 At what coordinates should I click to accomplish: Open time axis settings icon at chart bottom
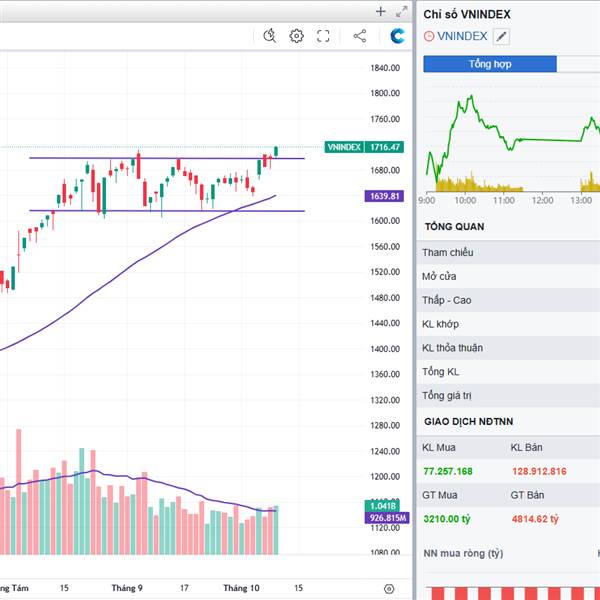point(389,589)
